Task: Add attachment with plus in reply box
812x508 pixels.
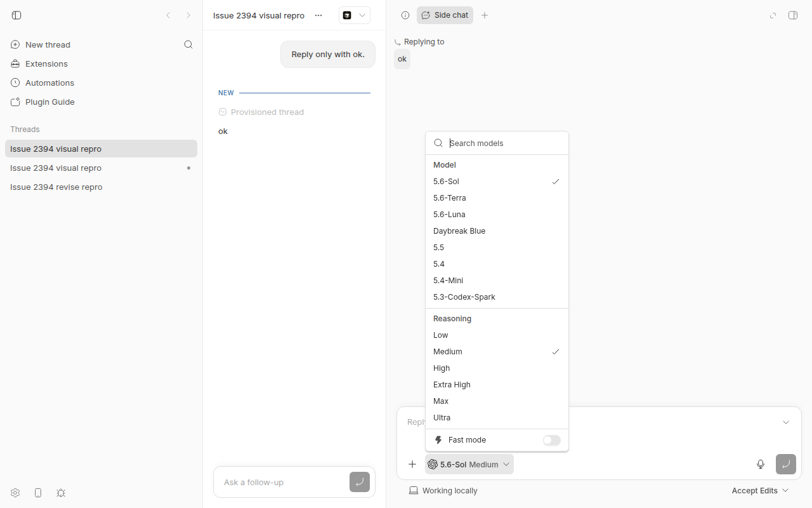Action: coord(412,464)
